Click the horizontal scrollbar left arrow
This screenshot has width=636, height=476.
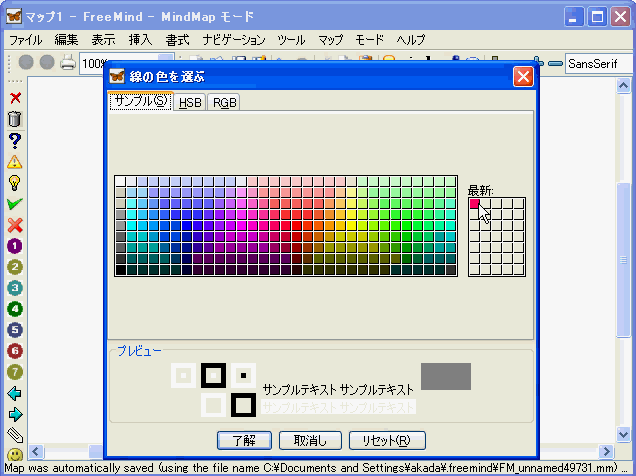point(36,451)
